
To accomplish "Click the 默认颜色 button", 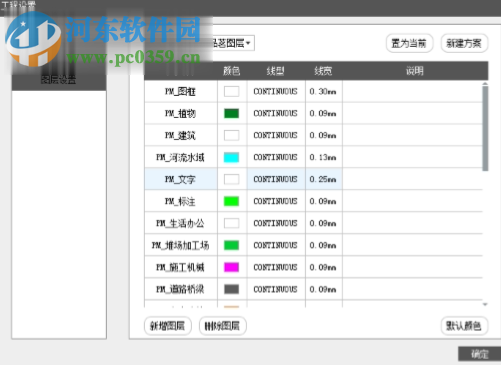I will pyautogui.click(x=464, y=326).
